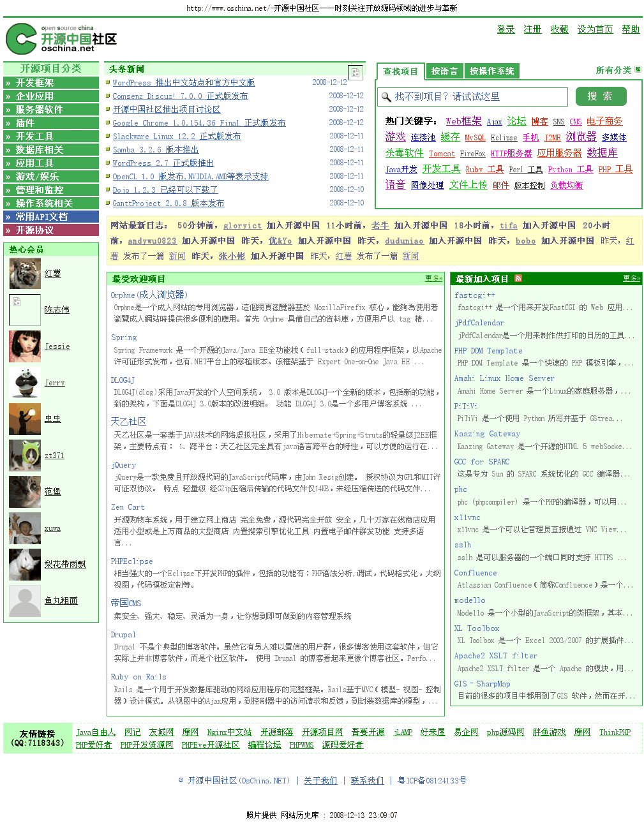The height and width of the screenshot is (823, 644).
Task: Open the jPdfCalendar project title
Action: coord(479,323)
